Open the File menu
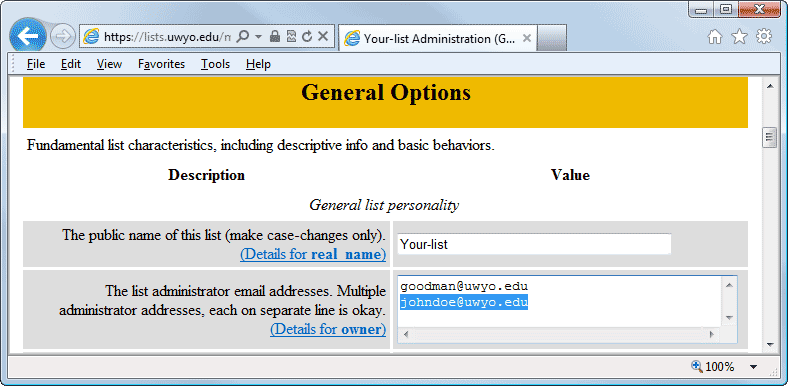Image resolution: width=788 pixels, height=386 pixels. (36, 64)
